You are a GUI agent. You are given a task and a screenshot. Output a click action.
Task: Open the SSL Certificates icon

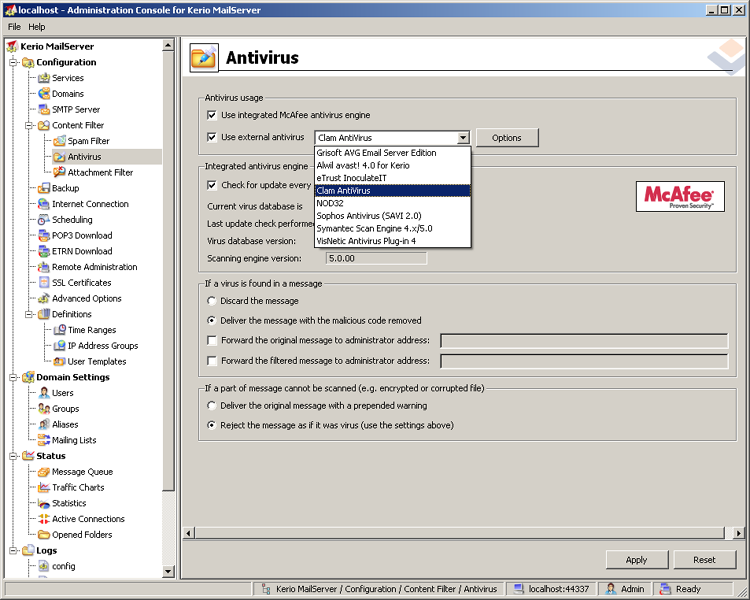pyautogui.click(x=44, y=282)
